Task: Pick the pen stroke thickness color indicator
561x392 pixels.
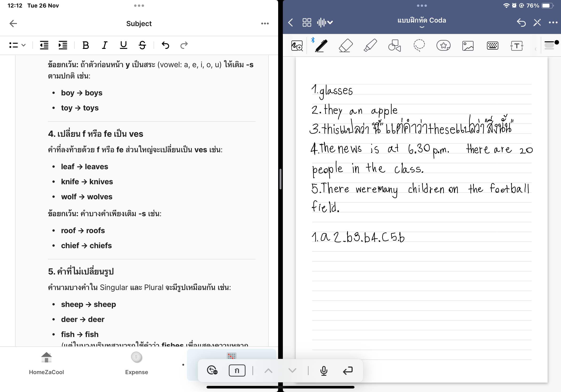Action: coord(551,45)
